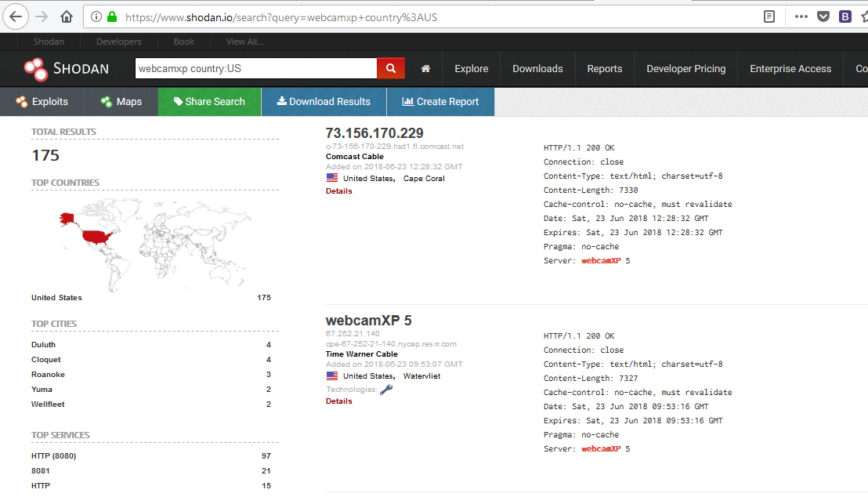868x497 pixels.
Task: Toggle reader view icon in address bar
Action: click(769, 16)
